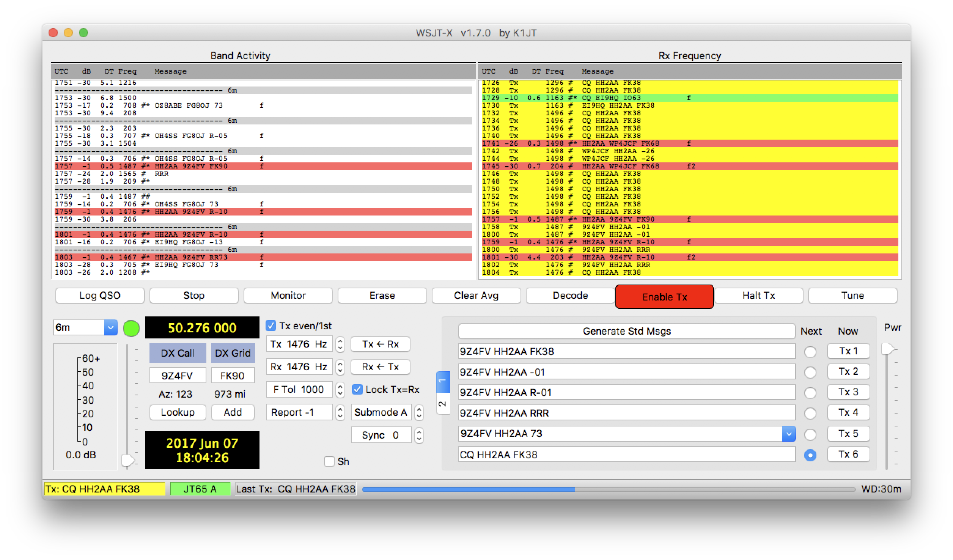Click the F Tol 1000 stepper arrows
Viewport: 953px width, 560px height.
[x=340, y=390]
